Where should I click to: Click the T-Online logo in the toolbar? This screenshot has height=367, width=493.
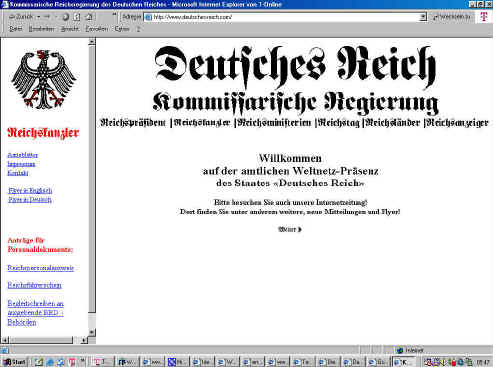pos(484,17)
